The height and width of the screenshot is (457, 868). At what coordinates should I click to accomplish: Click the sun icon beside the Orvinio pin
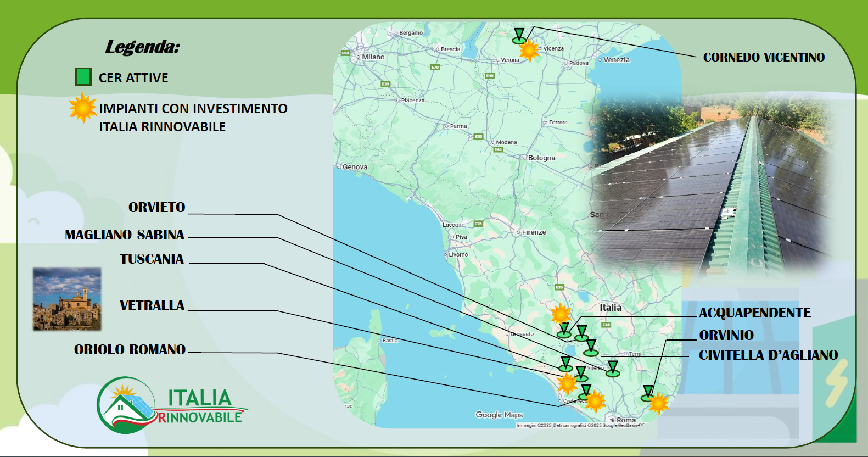tap(658, 403)
